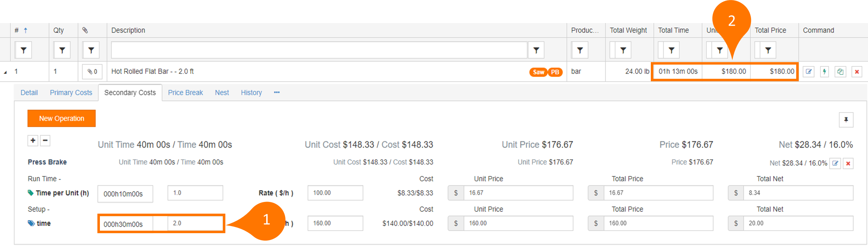868x247 pixels.
Task: Click the duplicate line item icon
Action: click(840, 72)
